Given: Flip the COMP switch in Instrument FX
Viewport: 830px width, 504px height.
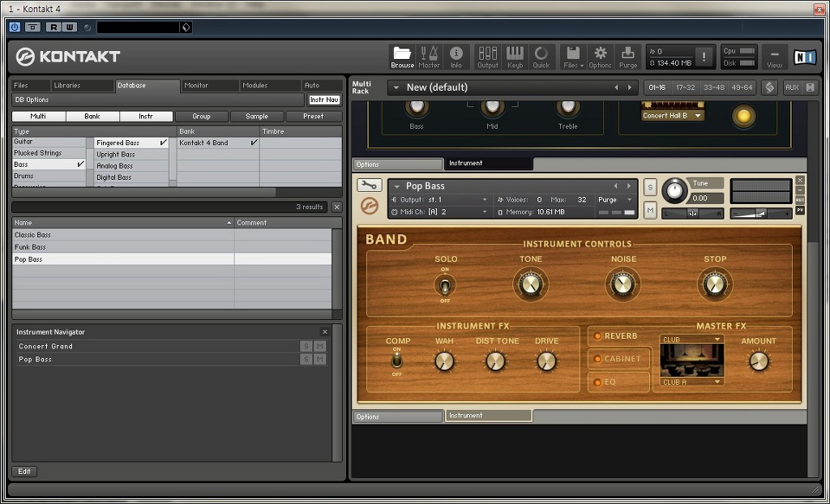Looking at the screenshot, I should click(x=396, y=361).
